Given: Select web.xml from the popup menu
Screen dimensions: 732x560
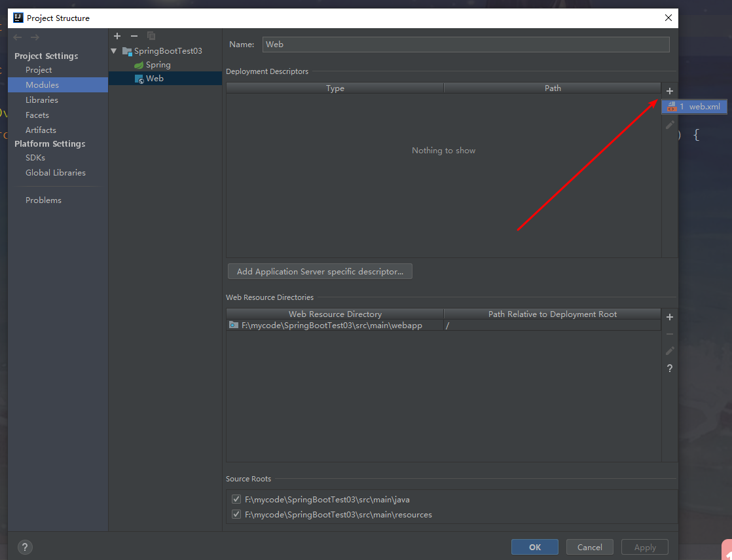Looking at the screenshot, I should [x=694, y=107].
